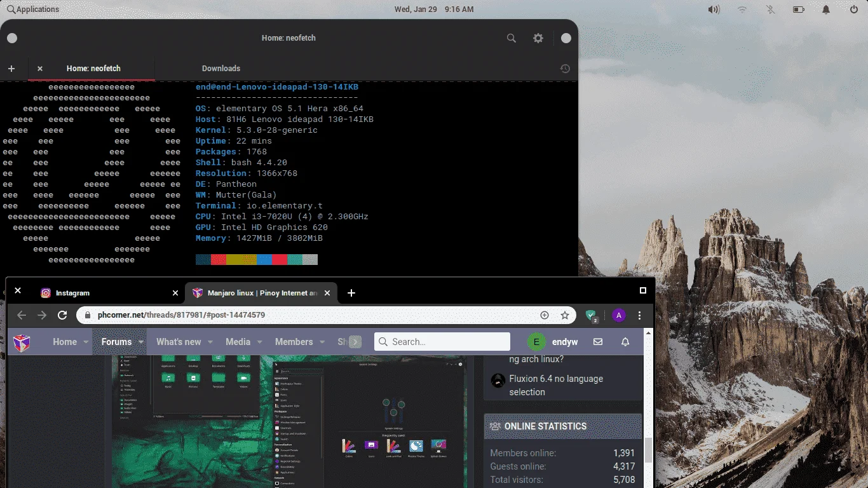
Task: Expand the Members nav dropdown arrow
Action: [322, 342]
